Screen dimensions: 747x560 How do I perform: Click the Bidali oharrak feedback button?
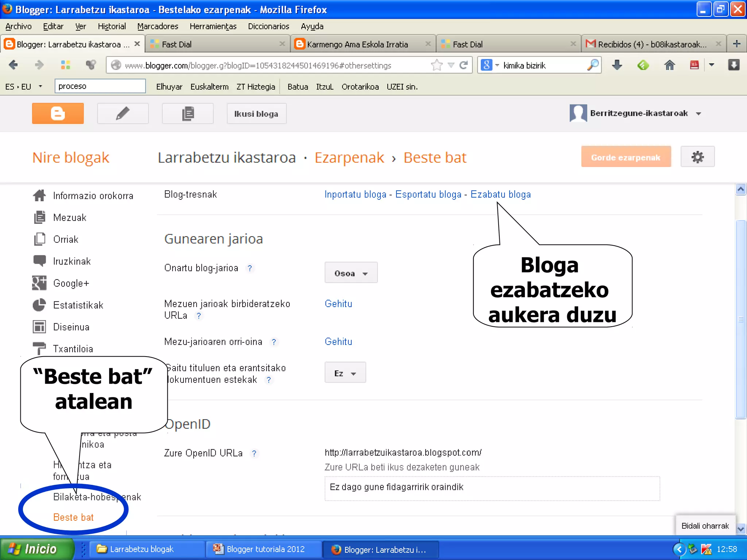[705, 525]
